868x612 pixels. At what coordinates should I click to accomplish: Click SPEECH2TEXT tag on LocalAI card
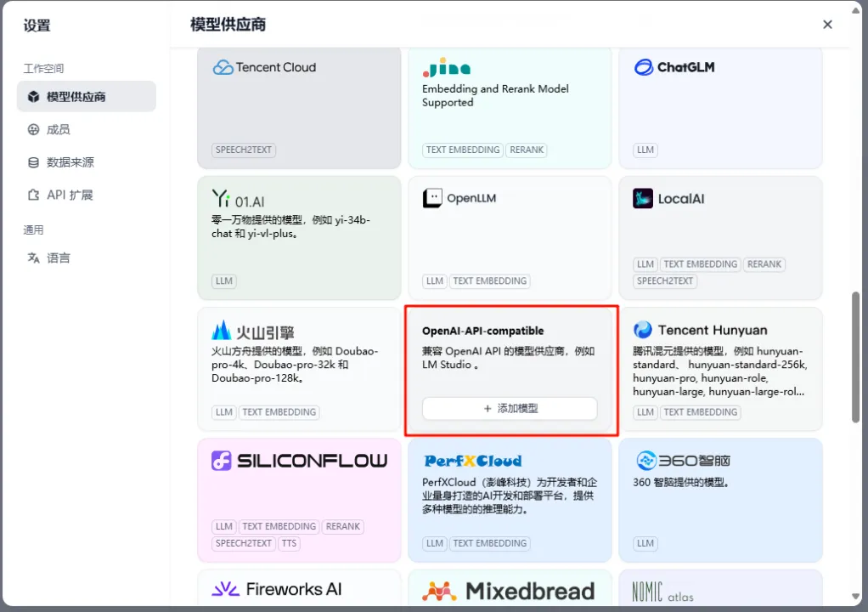click(x=665, y=280)
